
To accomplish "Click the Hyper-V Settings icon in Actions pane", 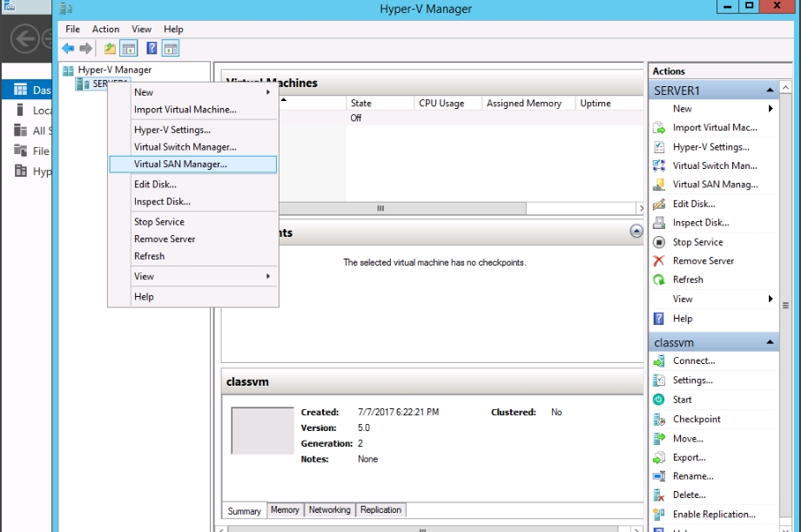I will [659, 146].
